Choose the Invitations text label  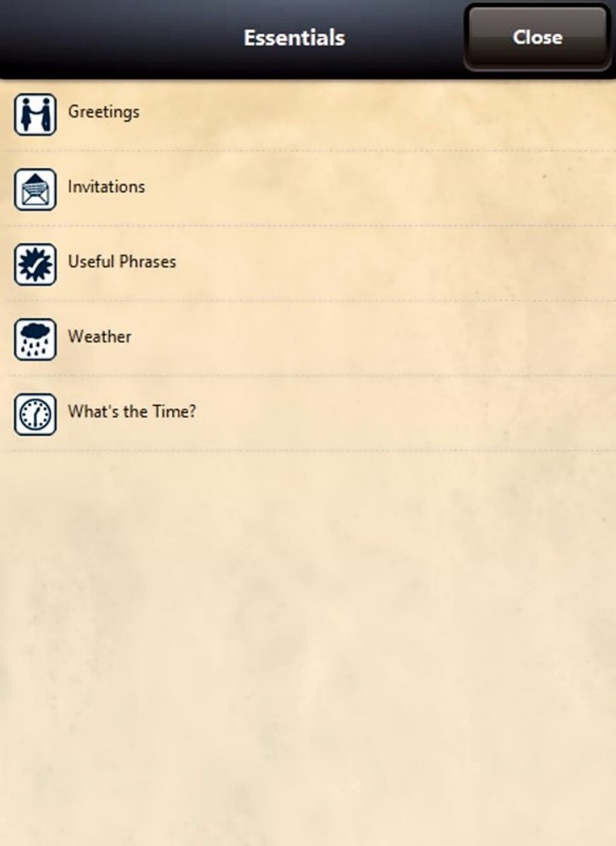click(106, 187)
